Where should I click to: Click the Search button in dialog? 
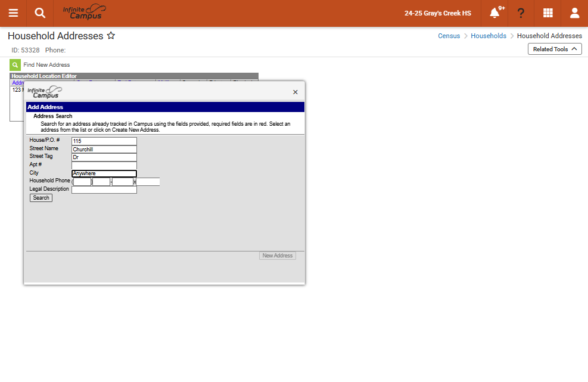click(x=41, y=198)
